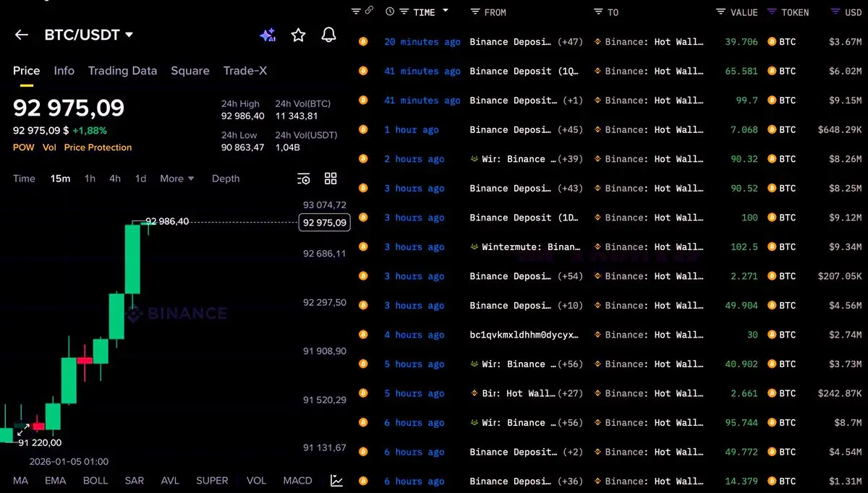
Task: Select the 1d interval
Action: [140, 179]
